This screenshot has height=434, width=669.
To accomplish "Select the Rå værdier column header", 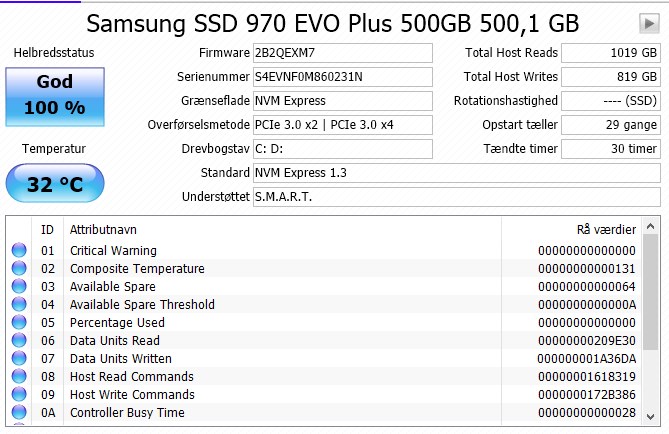I will click(x=606, y=230).
